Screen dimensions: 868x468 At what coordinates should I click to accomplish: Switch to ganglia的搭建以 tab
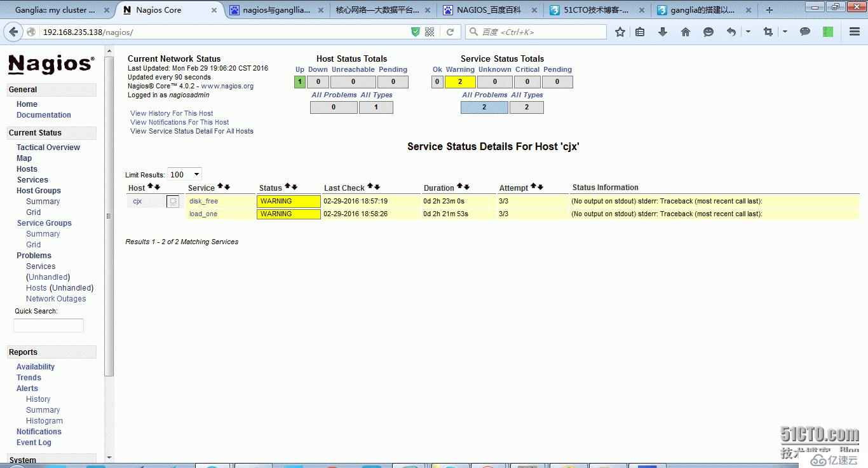(x=703, y=10)
